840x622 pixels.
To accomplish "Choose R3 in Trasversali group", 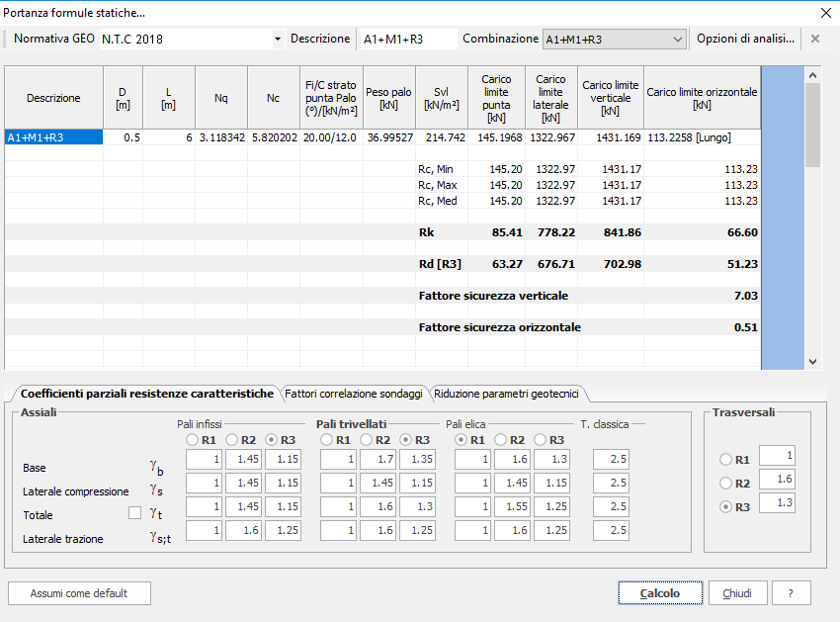I will 726,506.
